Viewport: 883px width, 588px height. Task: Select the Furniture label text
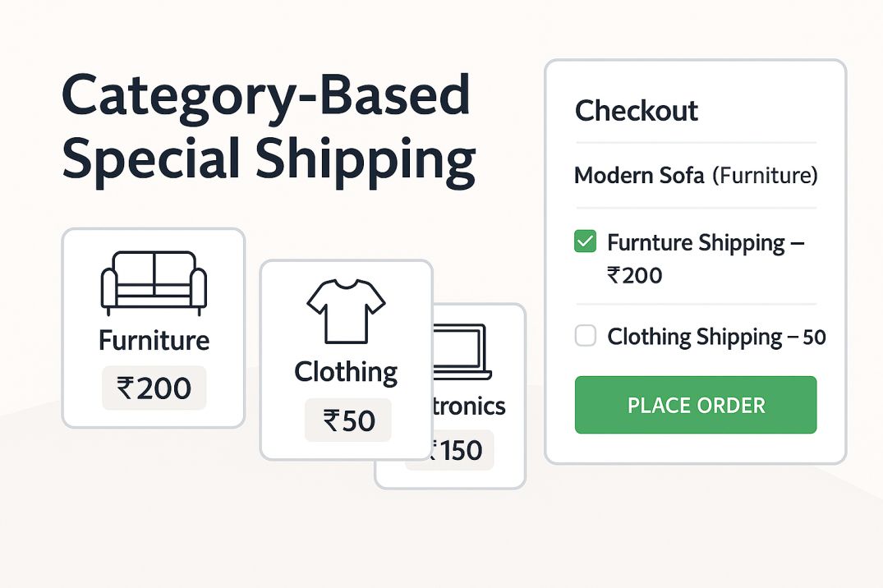[154, 340]
